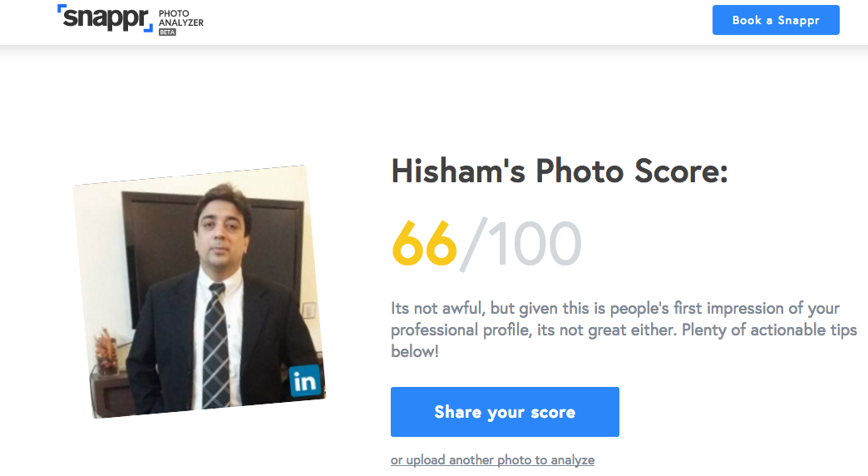Click the LinkedIn badge on the photo
868x476 pixels.
click(x=304, y=381)
